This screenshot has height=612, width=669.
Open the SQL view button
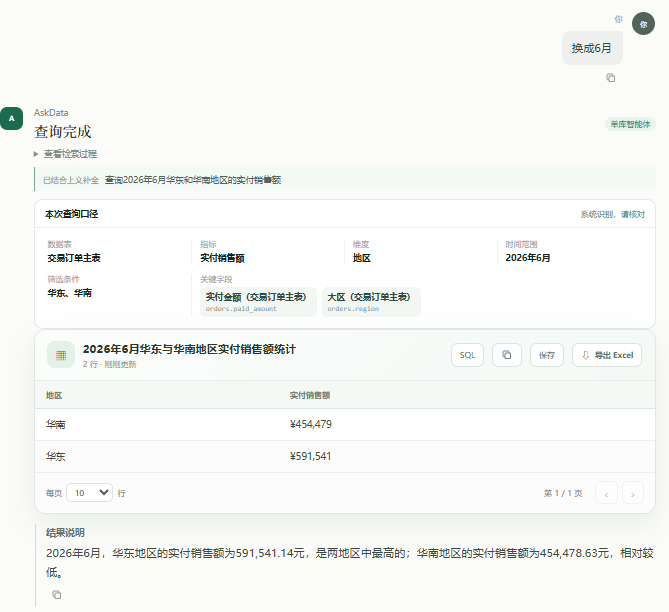pos(467,355)
